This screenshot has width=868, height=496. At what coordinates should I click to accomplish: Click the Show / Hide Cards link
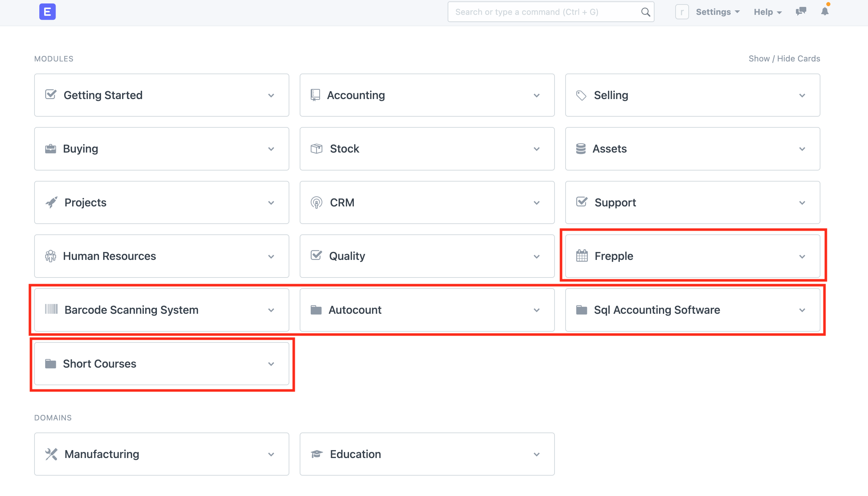click(x=784, y=59)
